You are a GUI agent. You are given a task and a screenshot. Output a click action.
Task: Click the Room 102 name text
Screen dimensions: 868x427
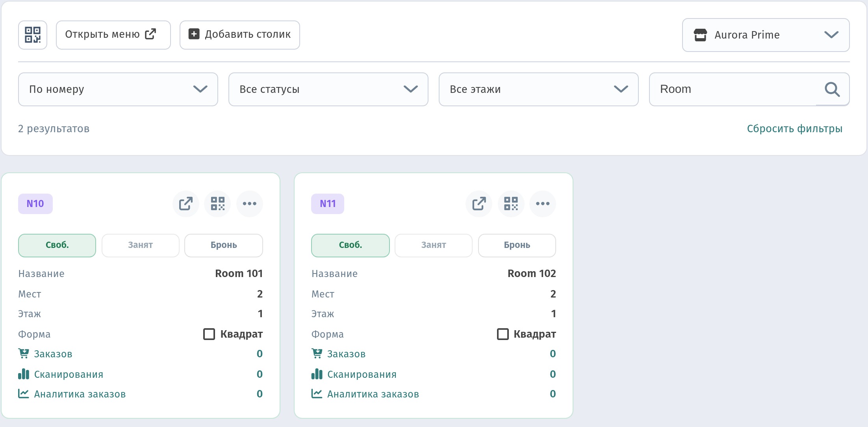pos(532,274)
